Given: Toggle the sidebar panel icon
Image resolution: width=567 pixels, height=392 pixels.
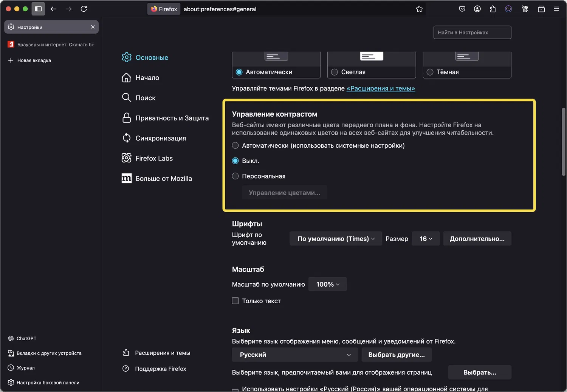Looking at the screenshot, I should click(x=38, y=9).
